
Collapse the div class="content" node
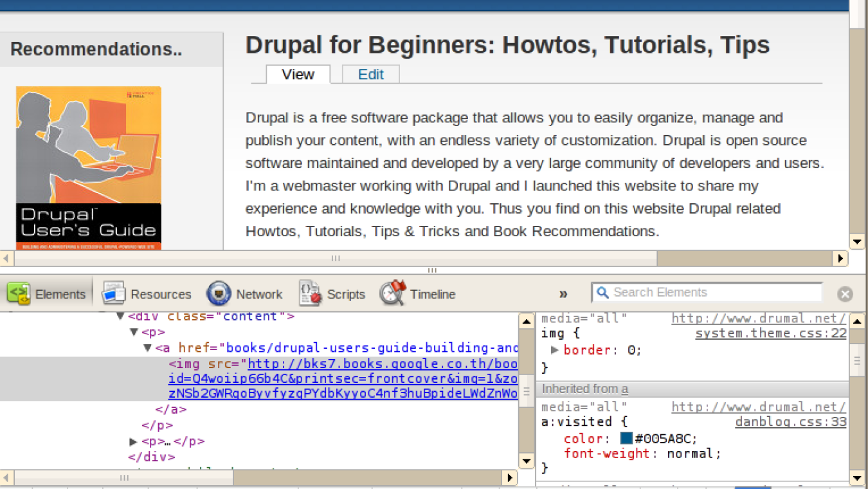coord(120,316)
